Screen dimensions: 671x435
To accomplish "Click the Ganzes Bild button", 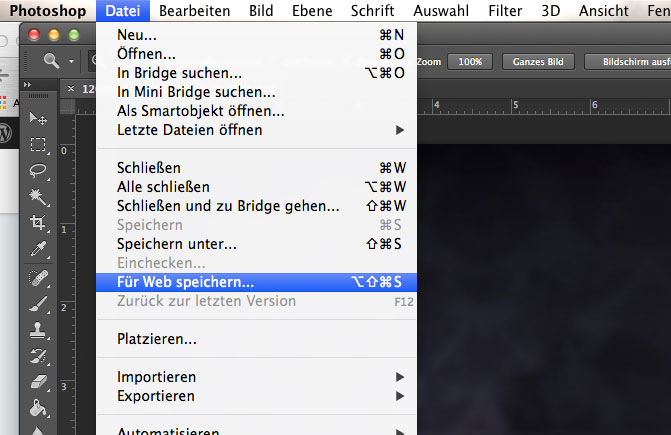I will (x=538, y=62).
